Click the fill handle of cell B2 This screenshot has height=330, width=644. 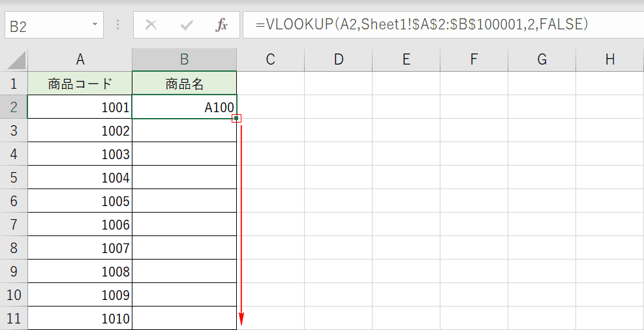point(236,118)
